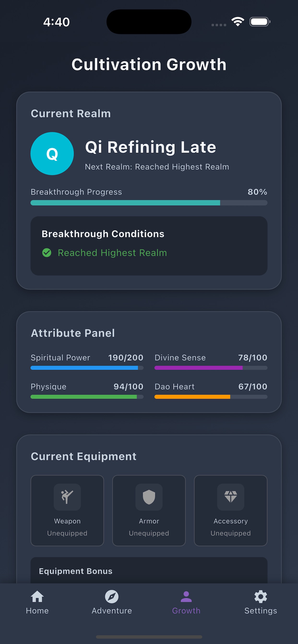Image resolution: width=298 pixels, height=644 pixels.
Task: Select the unequipped Weapon slot
Action: [x=67, y=511]
